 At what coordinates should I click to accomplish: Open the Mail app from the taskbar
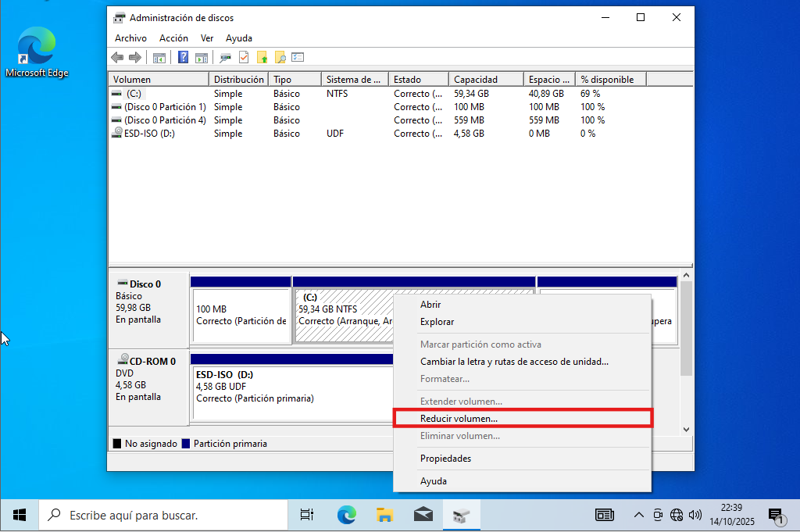(x=423, y=515)
